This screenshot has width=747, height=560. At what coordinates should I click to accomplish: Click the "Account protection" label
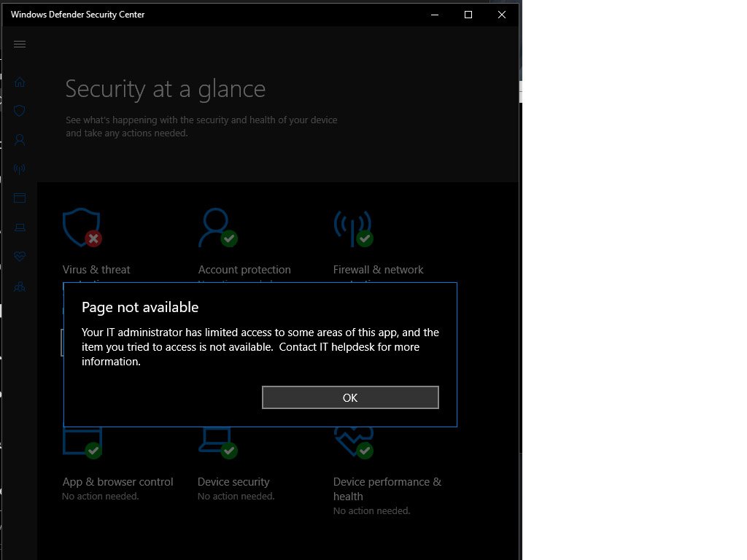point(244,270)
